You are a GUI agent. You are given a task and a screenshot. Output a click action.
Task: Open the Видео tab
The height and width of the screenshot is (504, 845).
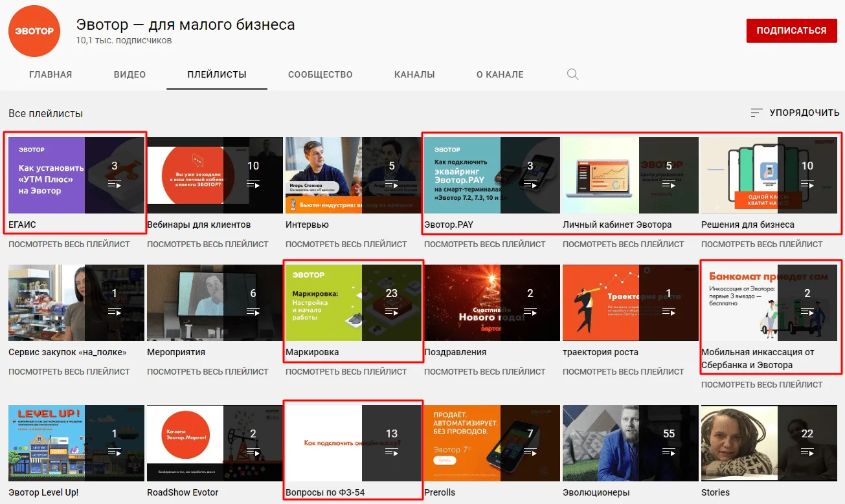click(x=130, y=74)
